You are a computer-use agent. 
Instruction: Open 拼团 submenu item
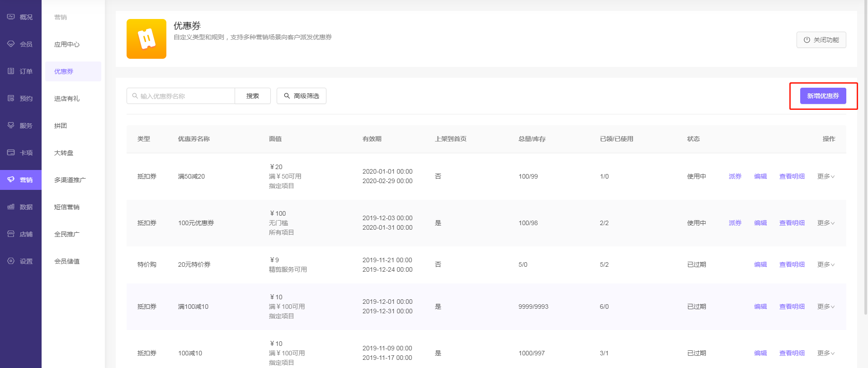coord(61,126)
